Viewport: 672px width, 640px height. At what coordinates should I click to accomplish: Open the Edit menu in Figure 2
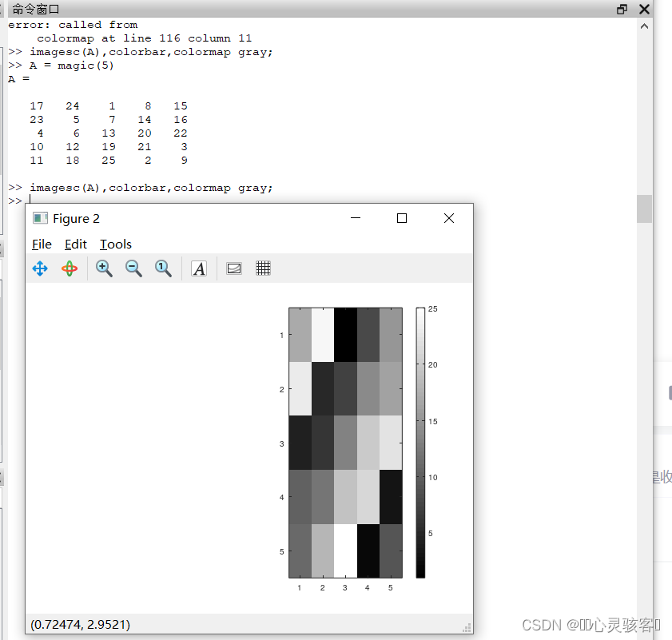pos(76,244)
